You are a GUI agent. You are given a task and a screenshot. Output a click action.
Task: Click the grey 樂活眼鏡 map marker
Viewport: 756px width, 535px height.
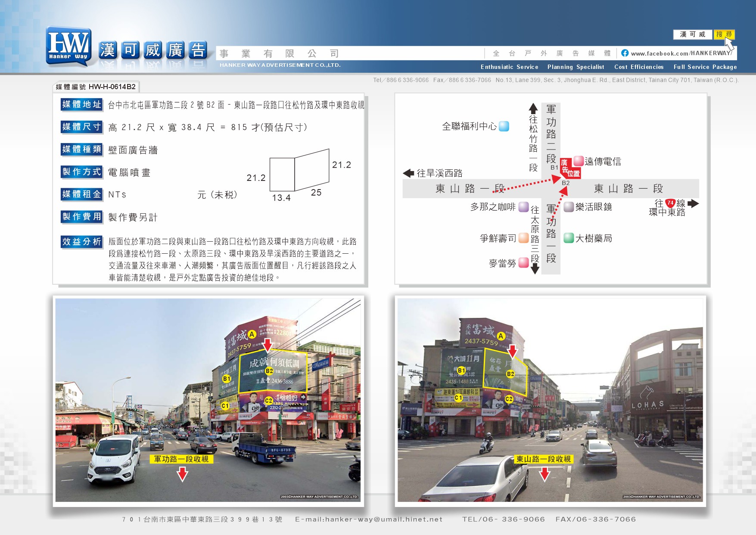click(569, 207)
